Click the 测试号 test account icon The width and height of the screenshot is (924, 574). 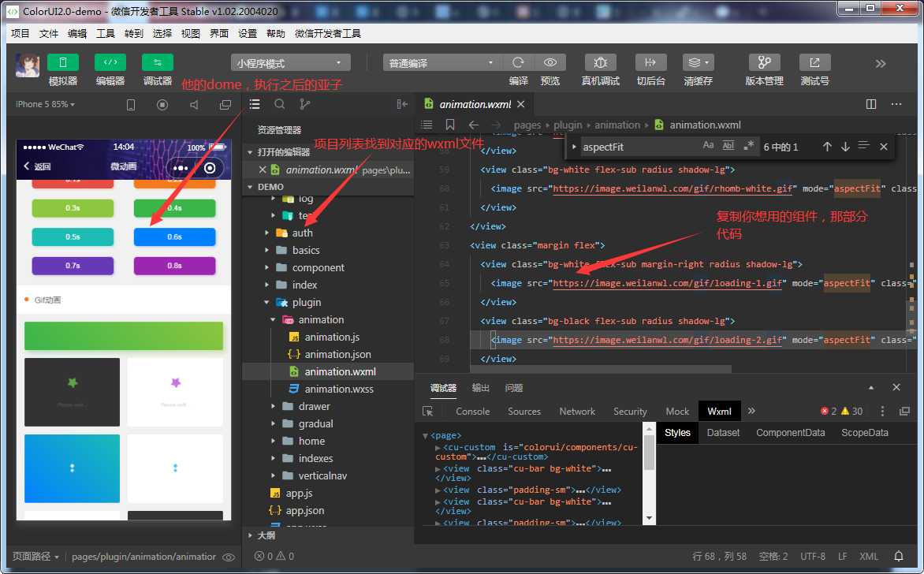coord(815,62)
